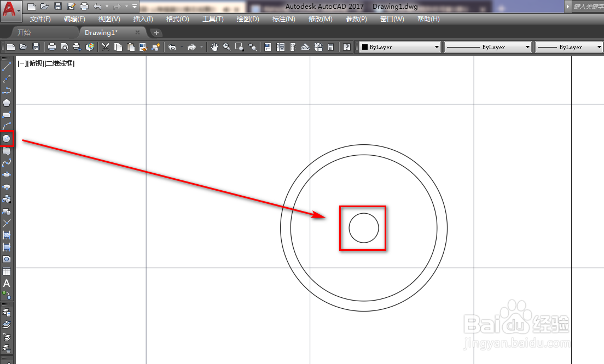Activate the Pan hand tool

coord(214,47)
